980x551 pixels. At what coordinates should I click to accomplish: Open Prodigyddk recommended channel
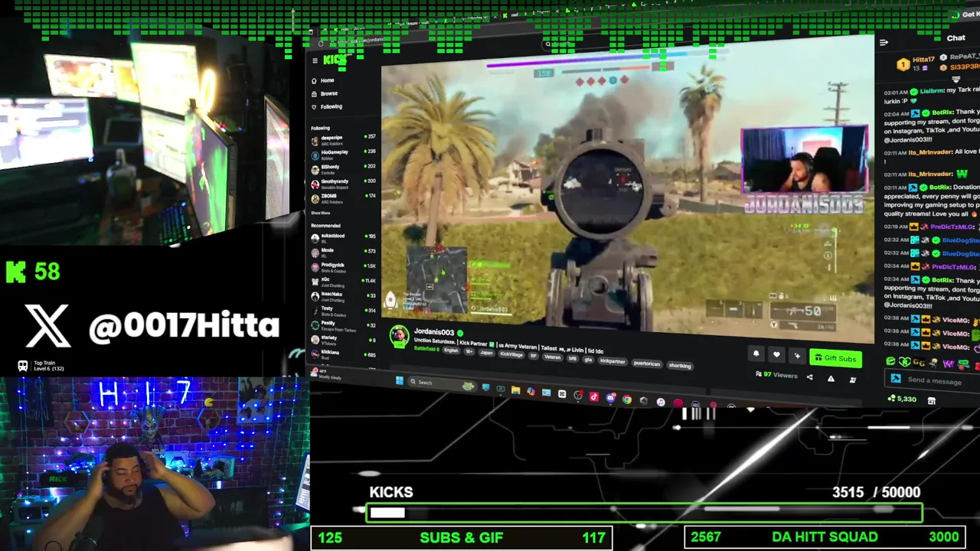tap(343, 266)
